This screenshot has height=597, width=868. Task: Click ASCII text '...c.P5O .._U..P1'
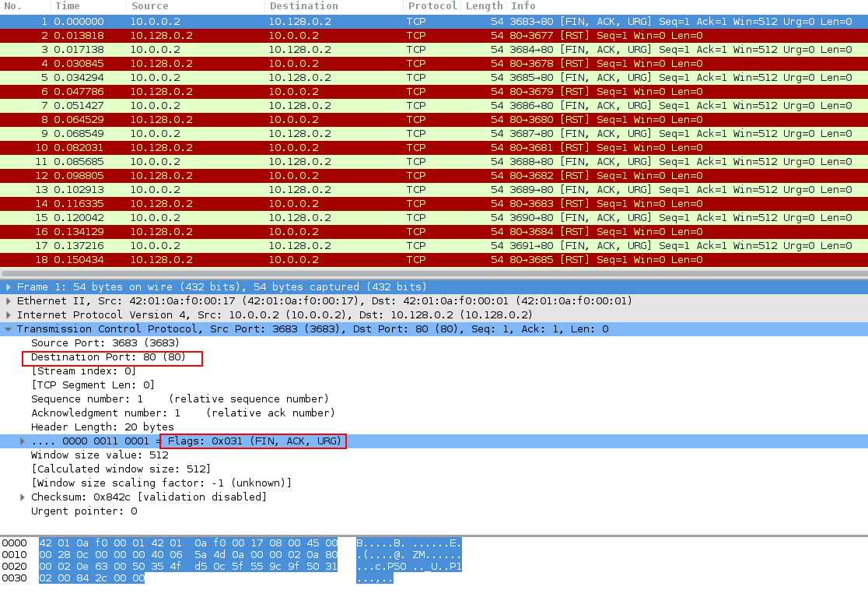pos(408,567)
